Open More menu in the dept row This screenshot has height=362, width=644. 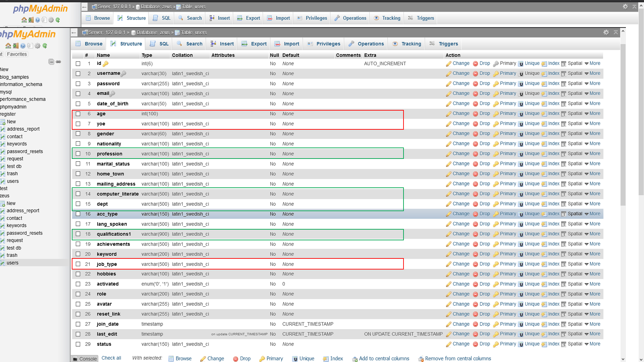pos(592,204)
